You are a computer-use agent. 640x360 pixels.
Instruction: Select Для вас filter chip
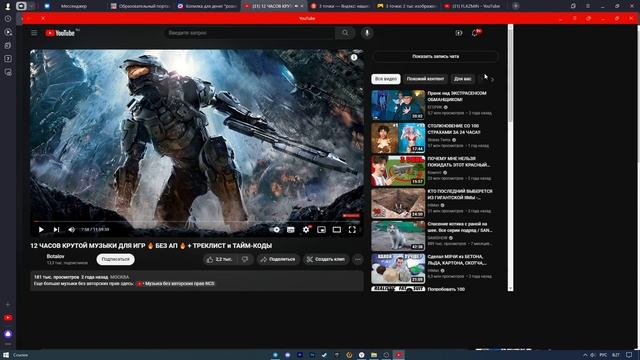click(462, 79)
